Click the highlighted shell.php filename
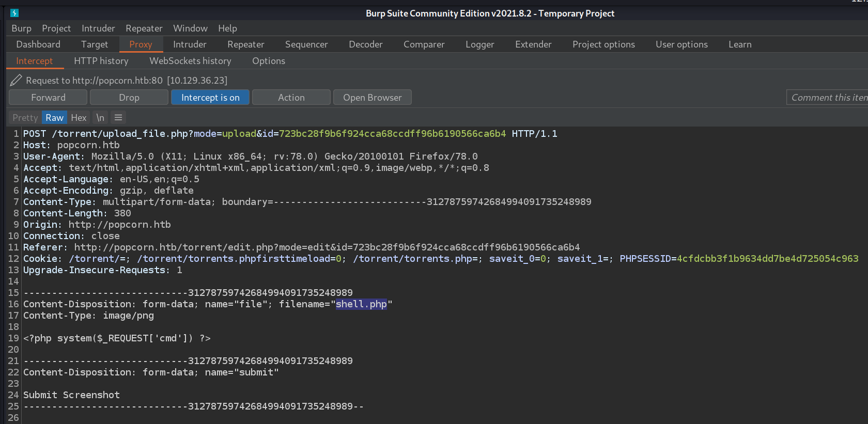The width and height of the screenshot is (868, 424). [361, 304]
